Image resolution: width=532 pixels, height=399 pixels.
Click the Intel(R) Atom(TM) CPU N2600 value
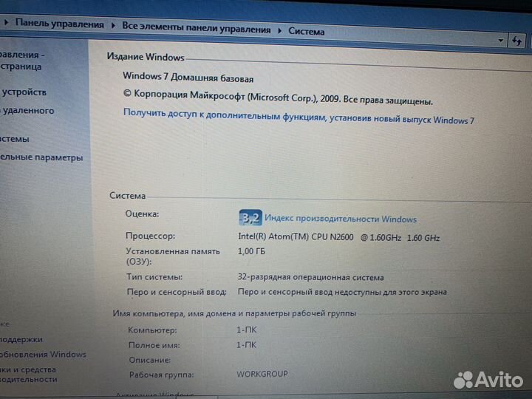tap(338, 237)
